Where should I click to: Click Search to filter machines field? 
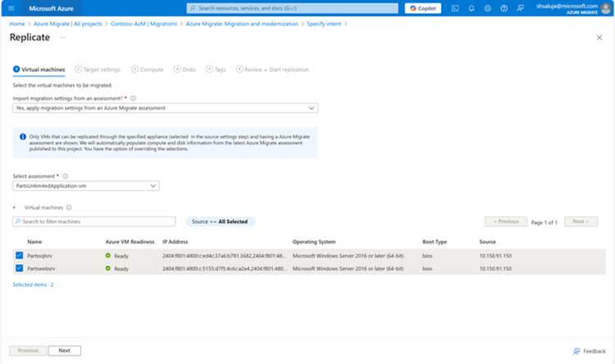point(94,221)
